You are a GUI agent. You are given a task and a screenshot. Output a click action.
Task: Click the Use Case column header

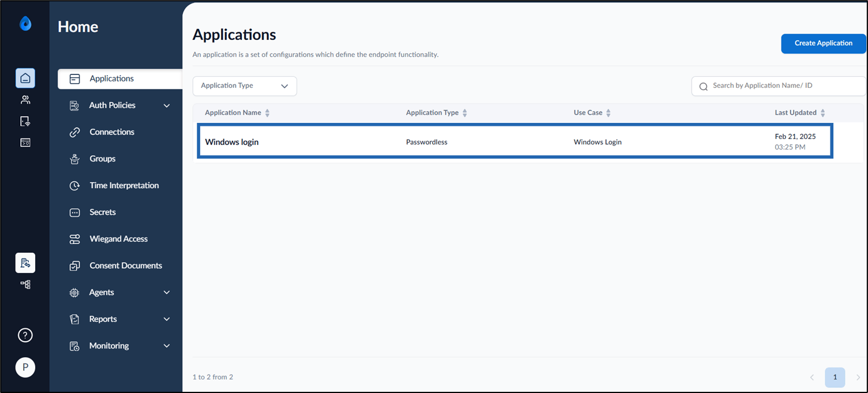(588, 113)
